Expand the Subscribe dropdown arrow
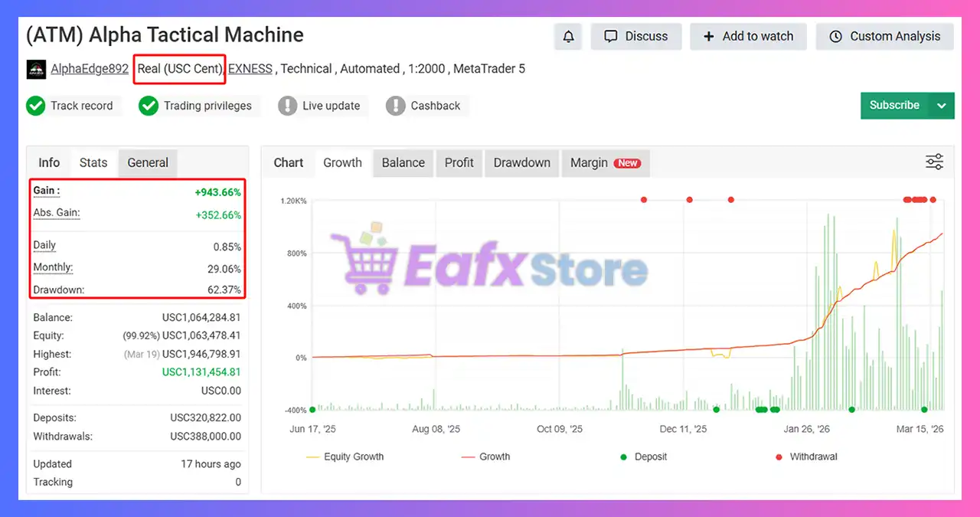The width and height of the screenshot is (980, 517). 942,105
